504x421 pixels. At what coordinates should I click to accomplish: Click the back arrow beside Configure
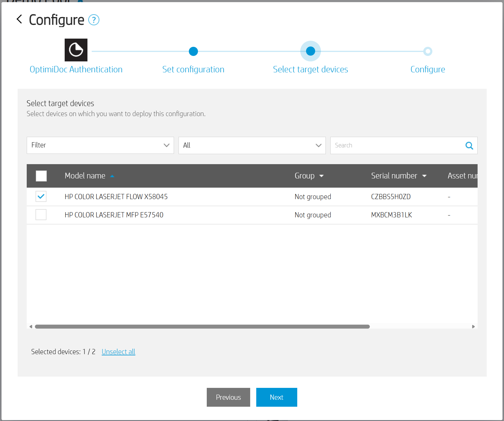[19, 19]
